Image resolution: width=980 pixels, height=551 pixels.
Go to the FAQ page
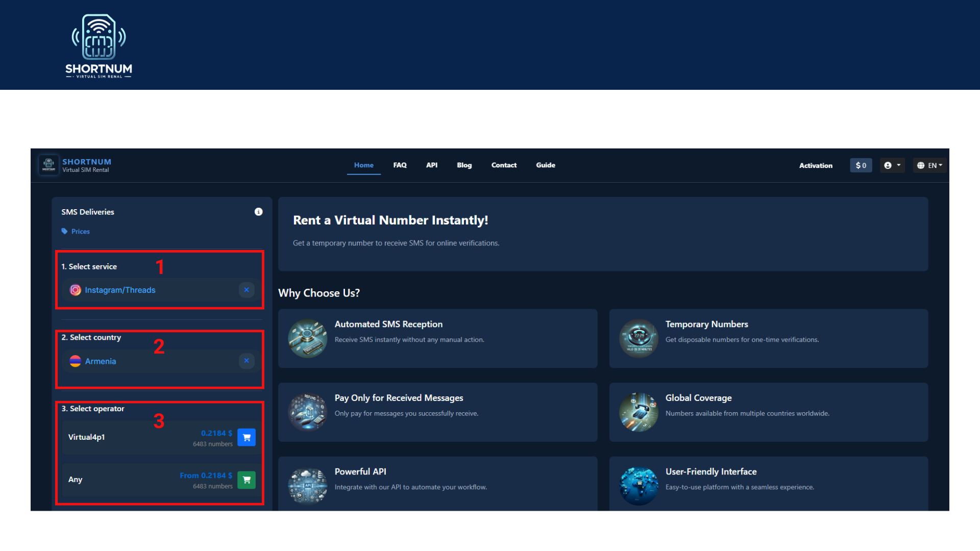tap(400, 165)
